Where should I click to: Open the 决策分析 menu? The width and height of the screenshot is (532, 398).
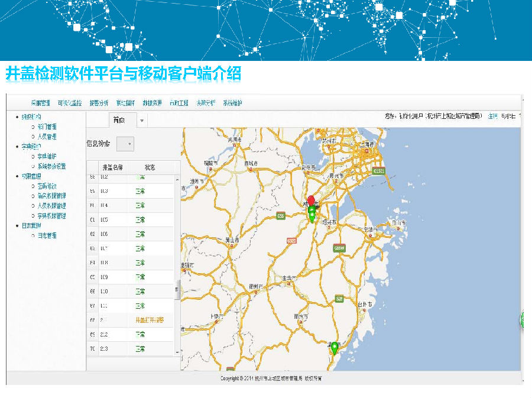pos(206,103)
